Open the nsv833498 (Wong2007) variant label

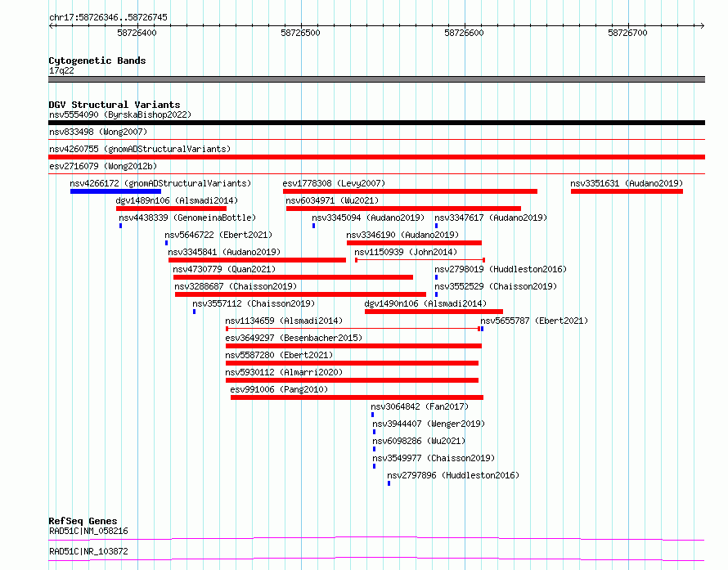click(x=98, y=132)
